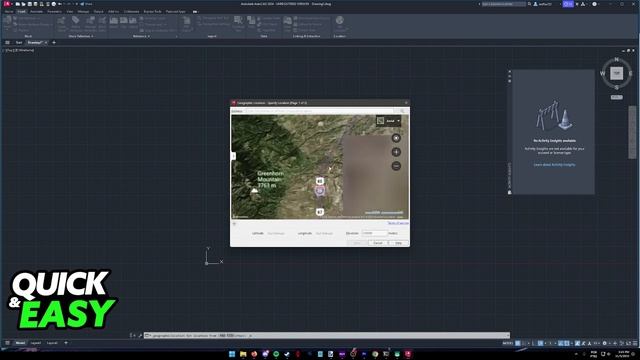This screenshot has width=640, height=360.
Task: Click the Cancel button in the dialog
Action: pyautogui.click(x=378, y=243)
